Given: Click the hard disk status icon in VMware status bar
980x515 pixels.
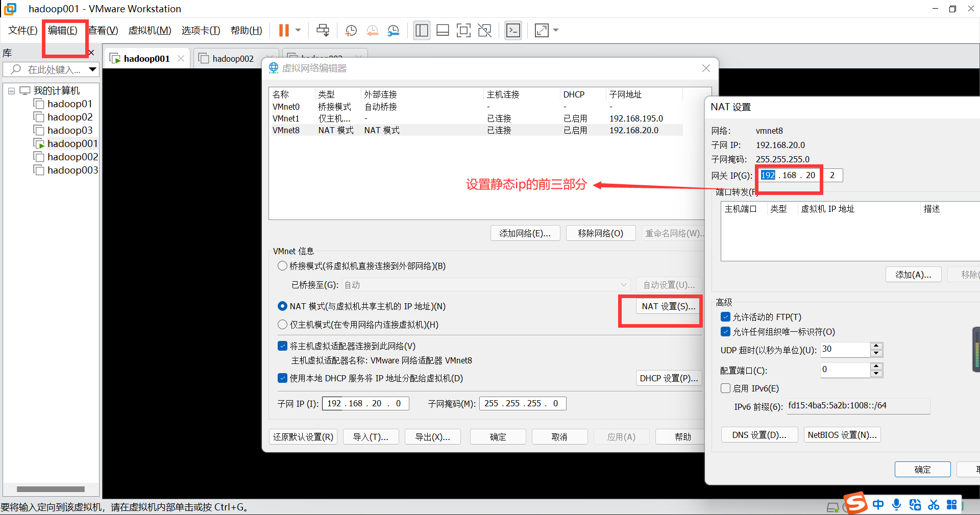Looking at the screenshot, I should pos(832,507).
